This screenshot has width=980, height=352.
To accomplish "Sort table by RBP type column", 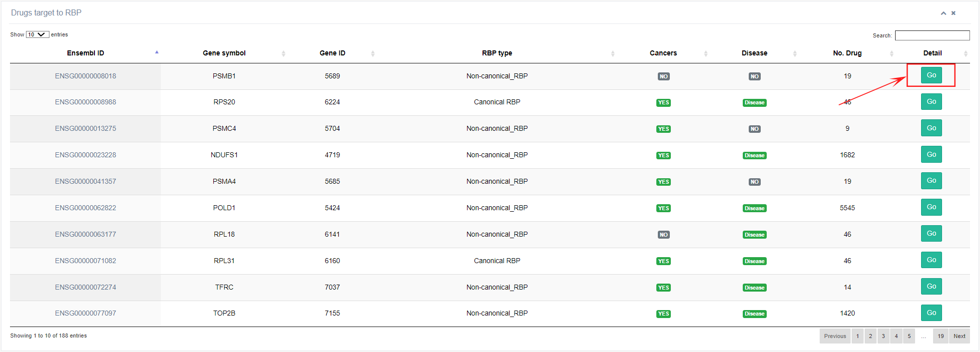I will click(496, 53).
